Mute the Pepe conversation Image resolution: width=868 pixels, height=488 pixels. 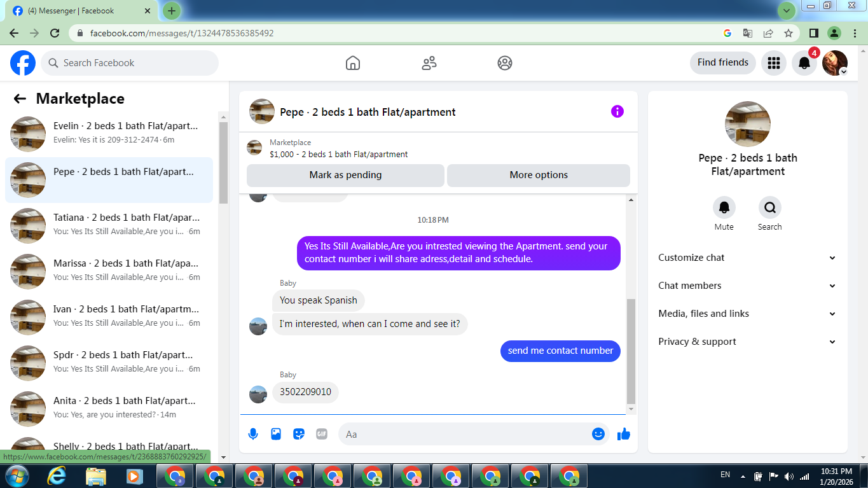pyautogui.click(x=724, y=207)
